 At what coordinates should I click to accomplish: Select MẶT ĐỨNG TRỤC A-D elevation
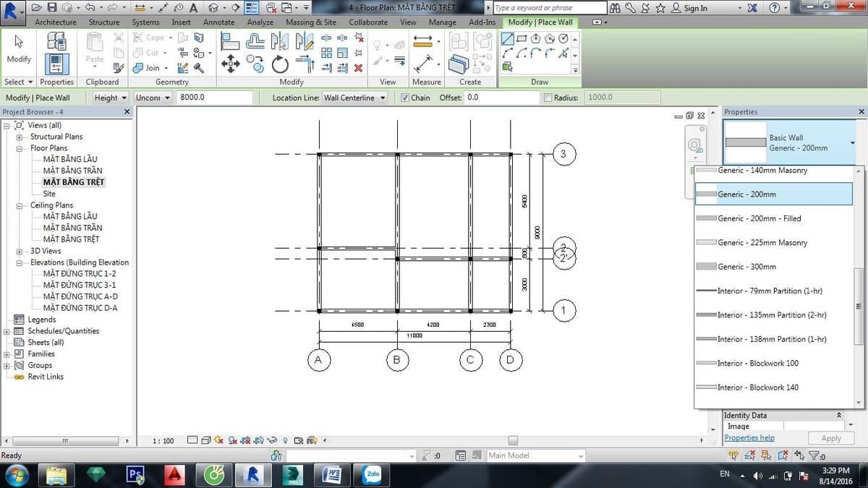tap(80, 296)
